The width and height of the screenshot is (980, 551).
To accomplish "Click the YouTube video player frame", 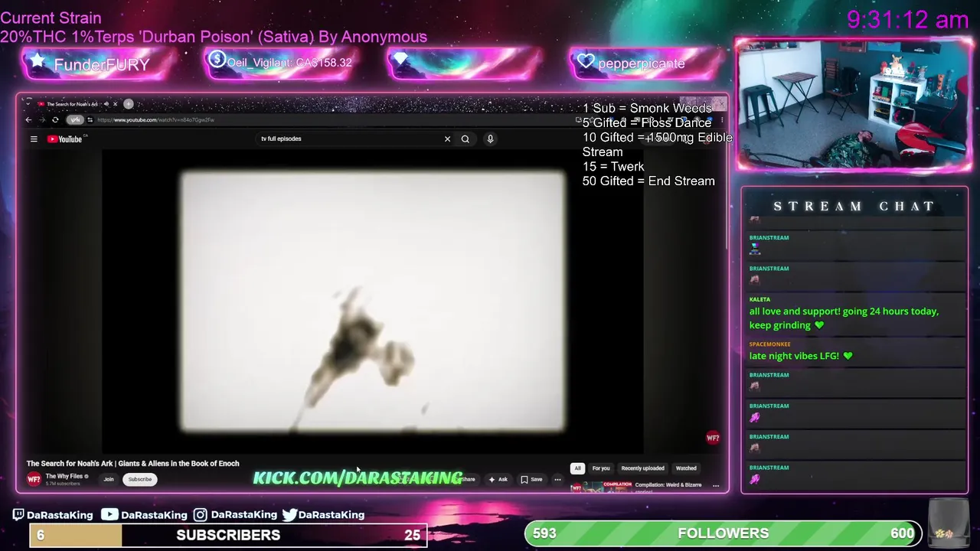I will click(x=373, y=302).
